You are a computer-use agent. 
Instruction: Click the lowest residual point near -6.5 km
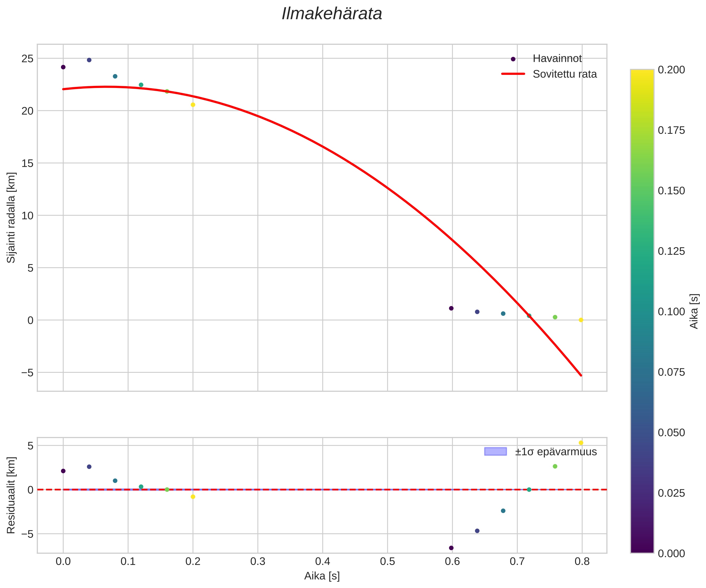(x=451, y=548)
